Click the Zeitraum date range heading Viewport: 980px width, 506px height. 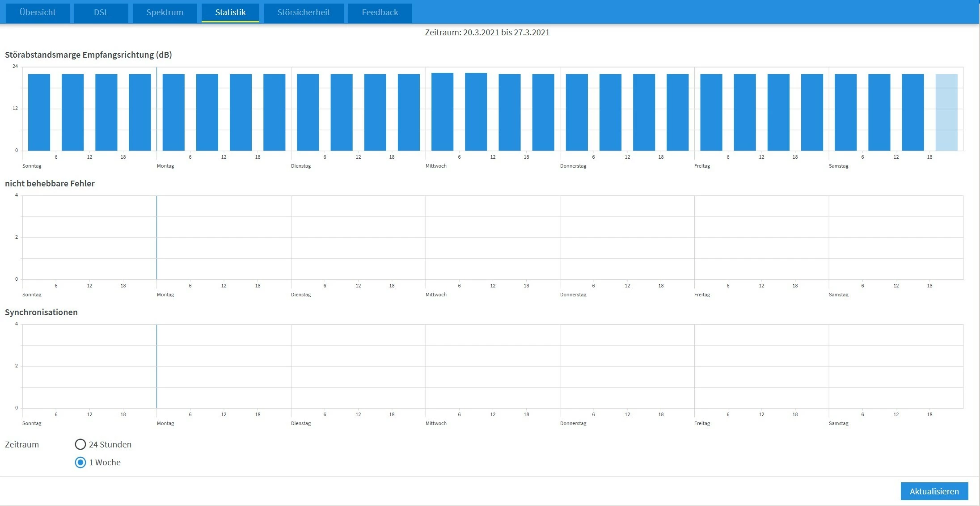487,32
